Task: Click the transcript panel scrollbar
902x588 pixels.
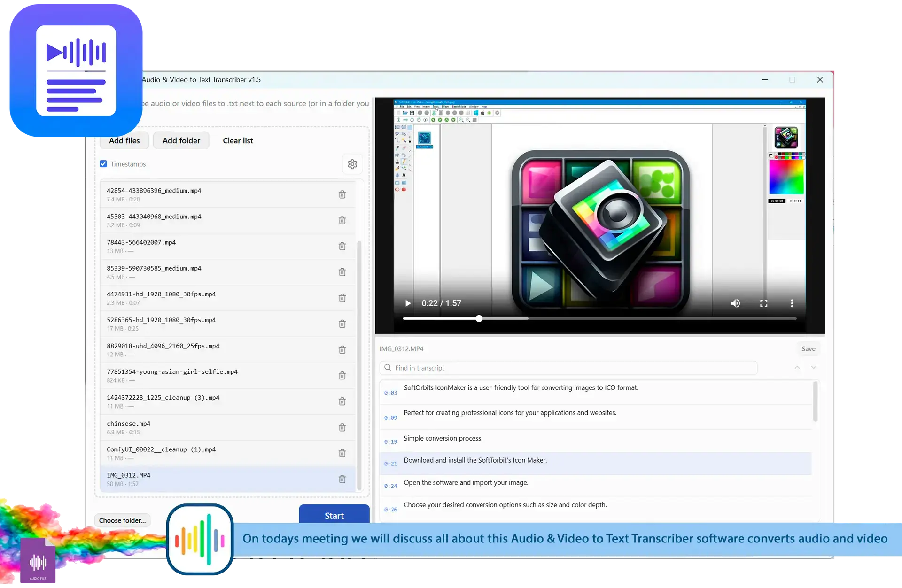Action: coord(816,402)
